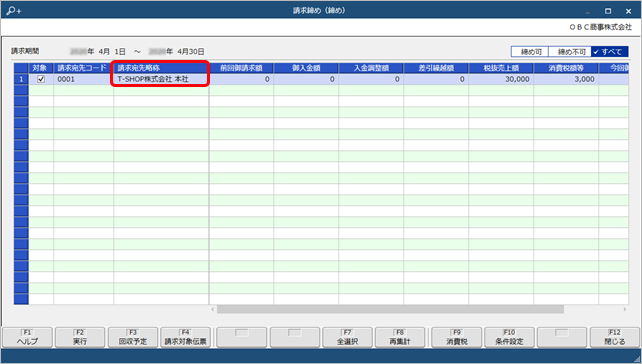Image resolution: width=642 pixels, height=364 pixels.
Task: Click the 消費税額等 column header
Action: (566, 68)
